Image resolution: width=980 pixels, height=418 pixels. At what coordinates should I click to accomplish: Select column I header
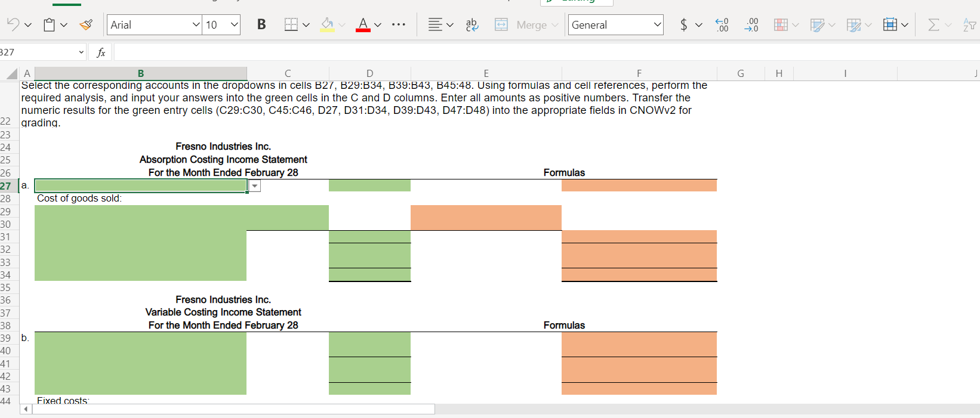click(845, 73)
